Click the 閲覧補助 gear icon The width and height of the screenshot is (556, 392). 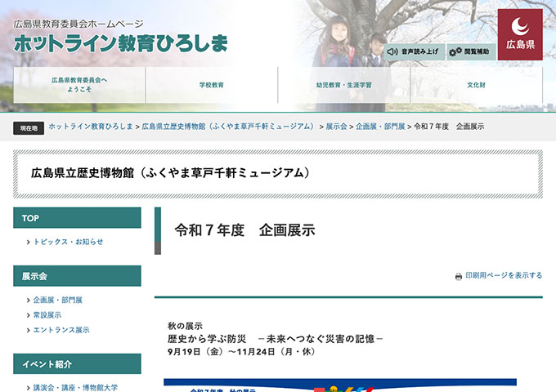pyautogui.click(x=455, y=51)
